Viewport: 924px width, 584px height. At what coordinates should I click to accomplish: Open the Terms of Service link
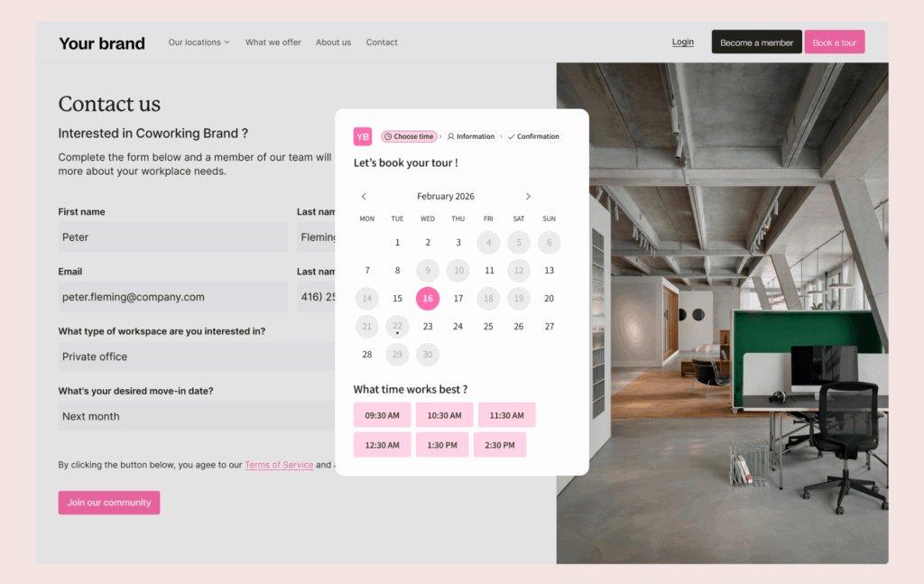pos(279,464)
